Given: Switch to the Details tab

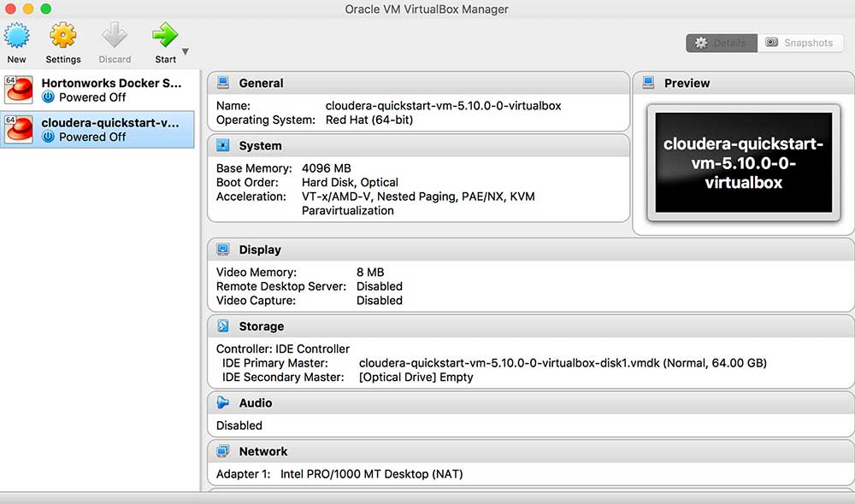Looking at the screenshot, I should 722,43.
